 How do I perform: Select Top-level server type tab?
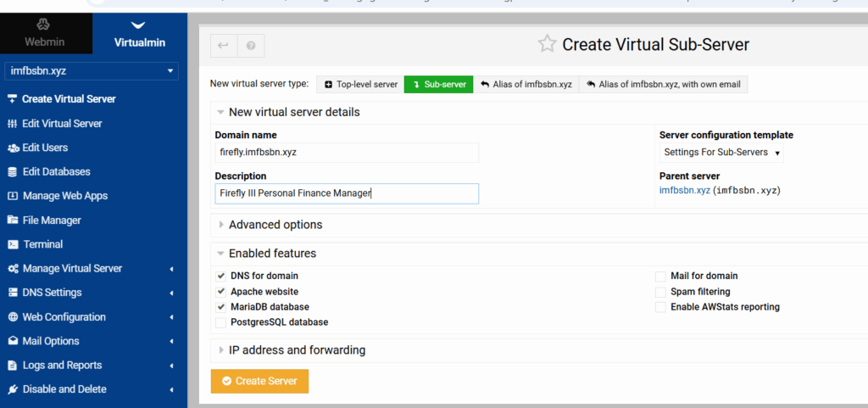[360, 85]
